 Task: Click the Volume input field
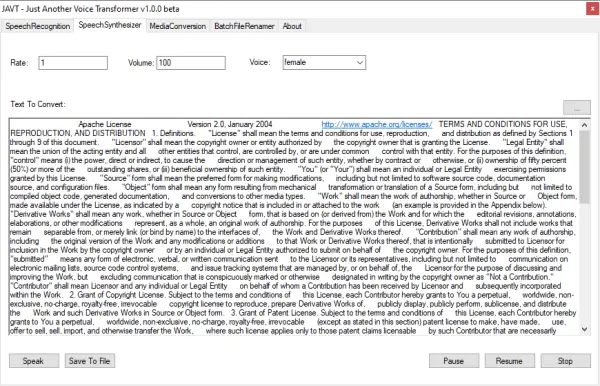click(191, 63)
